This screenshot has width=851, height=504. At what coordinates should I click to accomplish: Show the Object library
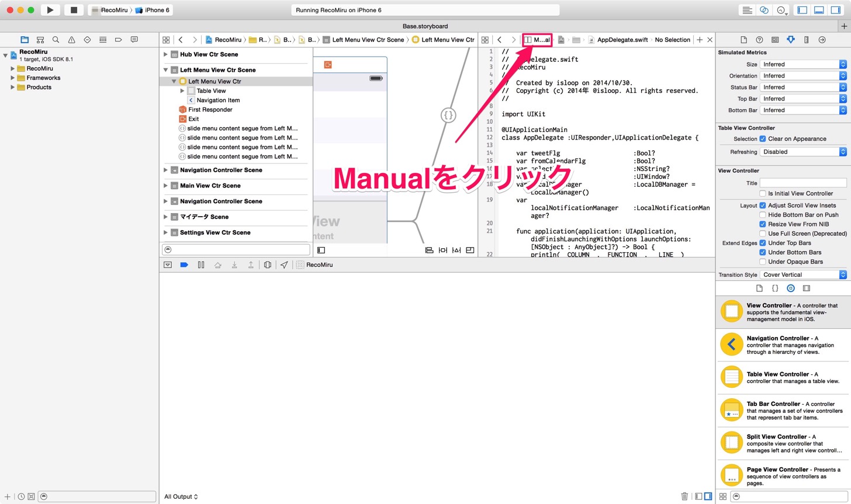(791, 288)
